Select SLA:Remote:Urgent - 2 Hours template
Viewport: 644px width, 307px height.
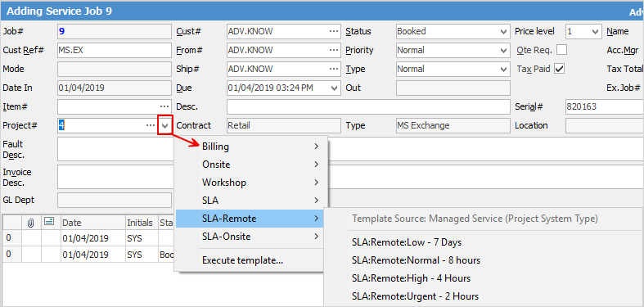point(415,296)
